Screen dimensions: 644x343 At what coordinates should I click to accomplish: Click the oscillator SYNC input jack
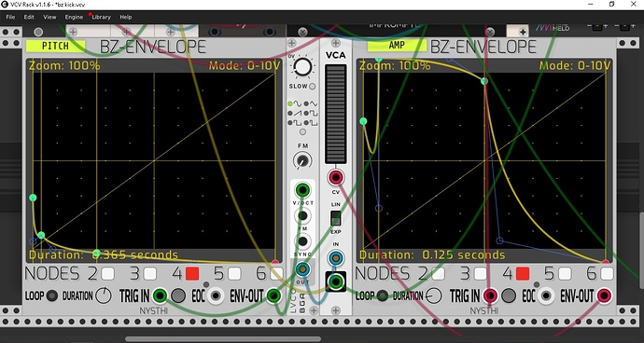(302, 241)
